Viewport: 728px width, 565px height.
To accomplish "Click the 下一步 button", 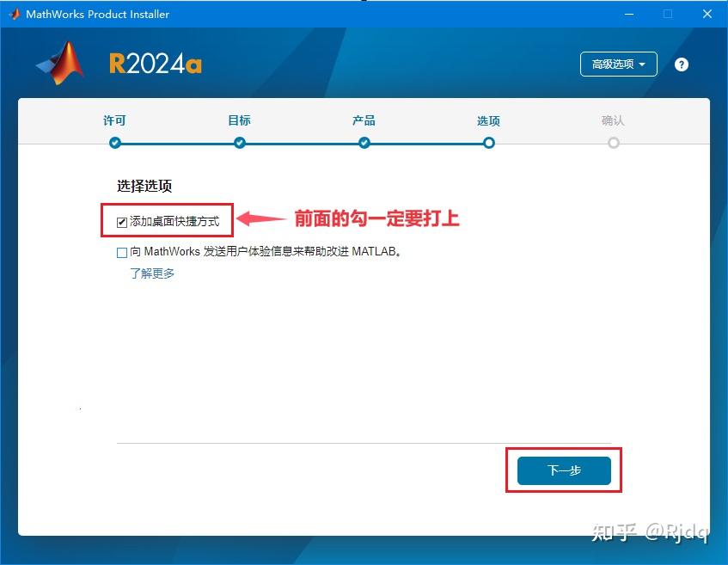I will point(564,470).
